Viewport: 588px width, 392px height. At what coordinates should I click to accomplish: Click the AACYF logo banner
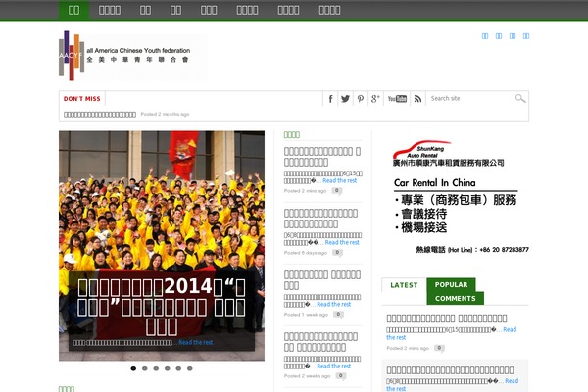(x=132, y=56)
